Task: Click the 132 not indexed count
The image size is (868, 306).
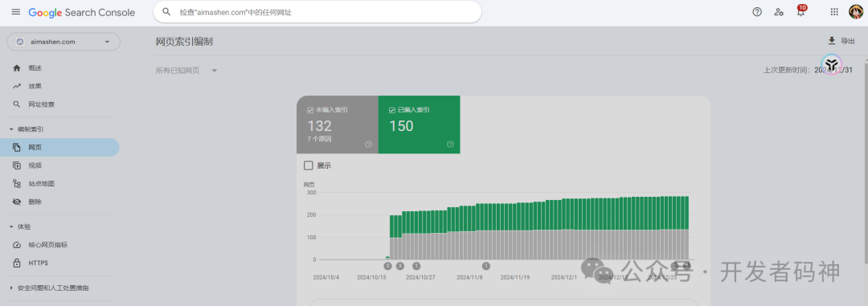Action: pyautogui.click(x=319, y=125)
